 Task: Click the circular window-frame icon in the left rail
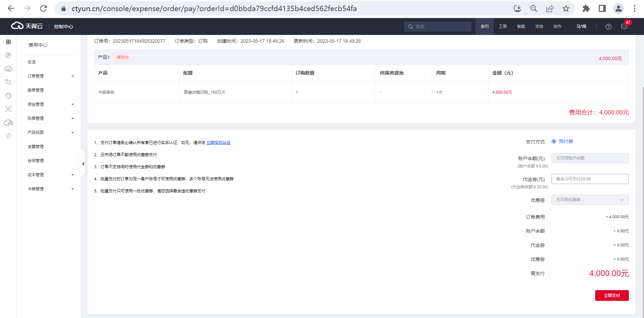click(8, 96)
